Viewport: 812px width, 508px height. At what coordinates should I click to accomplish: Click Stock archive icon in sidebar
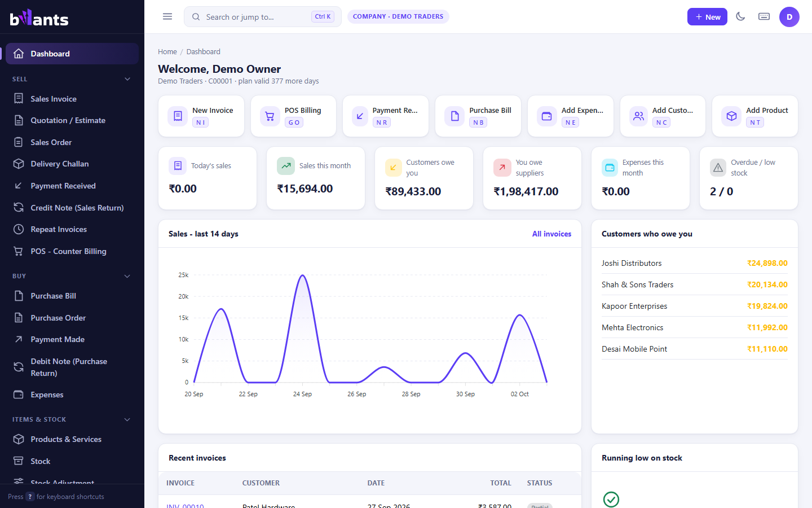click(19, 461)
